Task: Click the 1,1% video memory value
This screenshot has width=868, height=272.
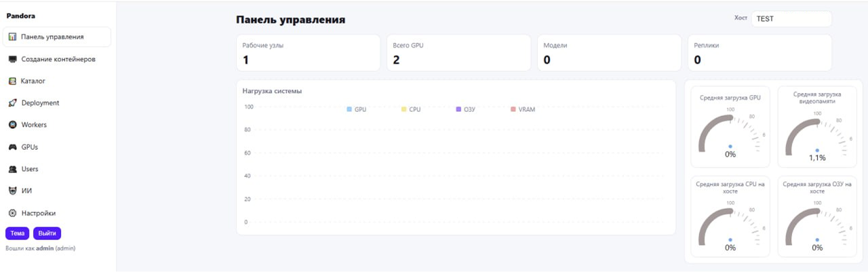Action: (x=817, y=157)
